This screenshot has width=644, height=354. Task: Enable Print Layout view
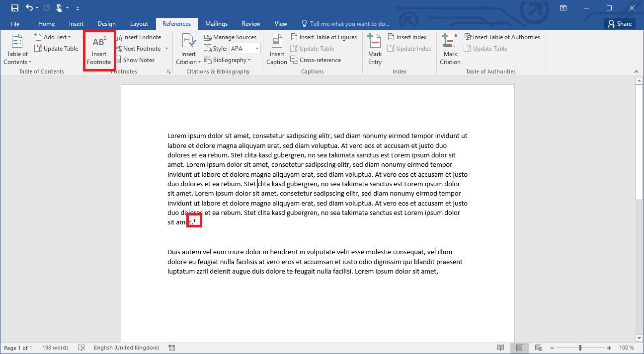[x=520, y=348]
